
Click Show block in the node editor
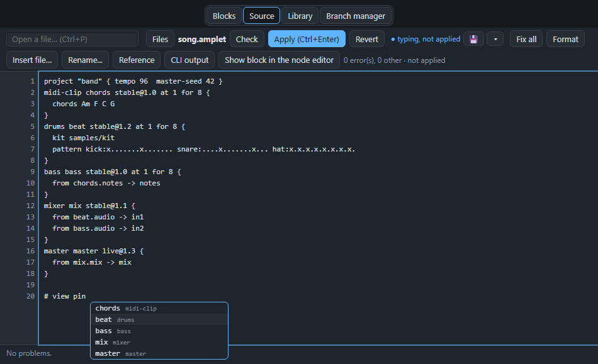click(279, 60)
